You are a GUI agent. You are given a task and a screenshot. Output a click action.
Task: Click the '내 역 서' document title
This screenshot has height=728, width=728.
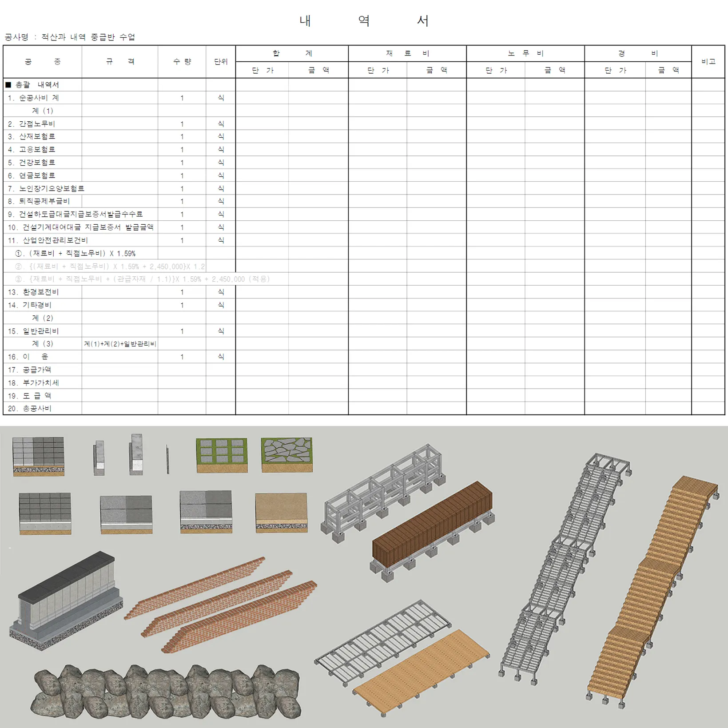coord(364,21)
